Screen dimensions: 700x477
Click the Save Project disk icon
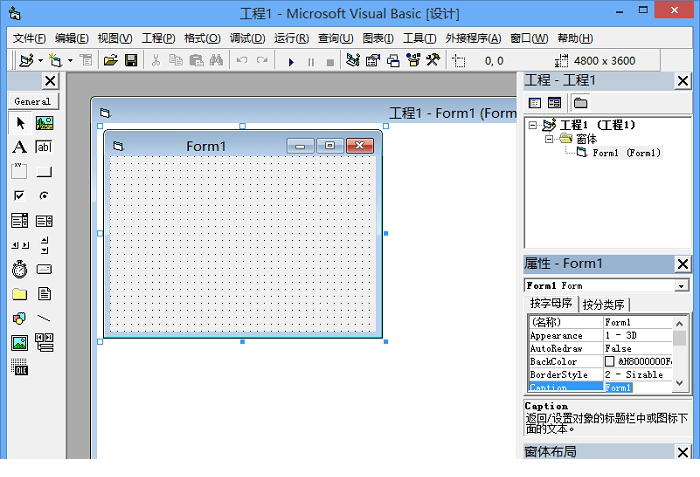[x=131, y=60]
